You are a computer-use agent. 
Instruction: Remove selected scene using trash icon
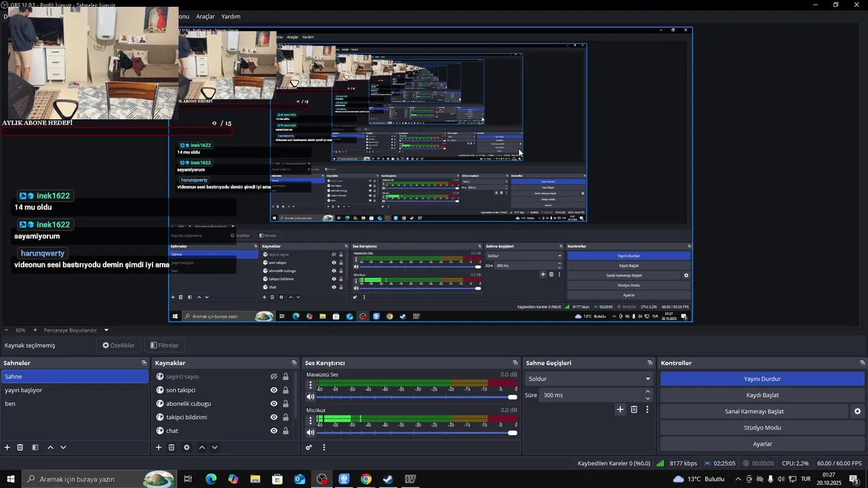[20, 447]
